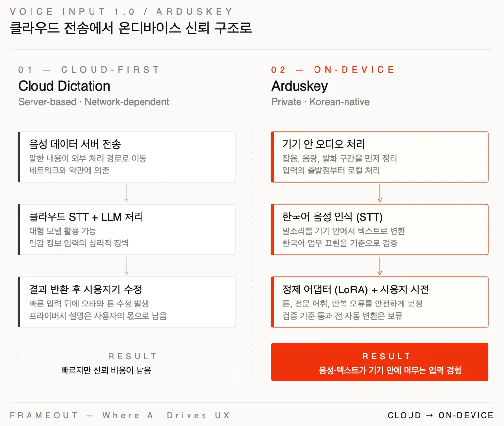Select the '결과 반환 후 사용자가 수정' card title
Viewport: 504px width, 426px height.
(x=85, y=289)
